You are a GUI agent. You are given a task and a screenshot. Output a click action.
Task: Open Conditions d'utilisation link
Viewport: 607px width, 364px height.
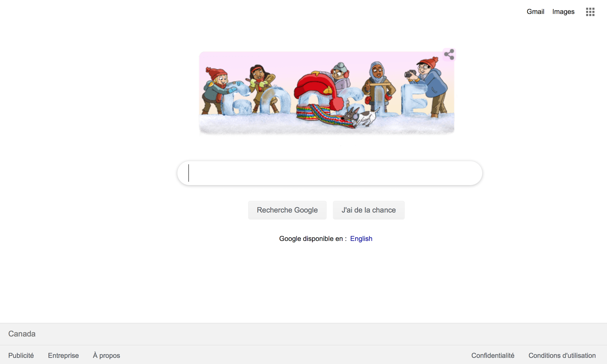(562, 355)
